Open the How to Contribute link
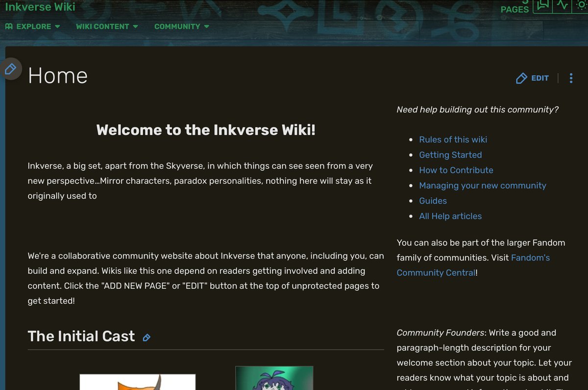Image resolution: width=588 pixels, height=390 pixels. point(456,170)
